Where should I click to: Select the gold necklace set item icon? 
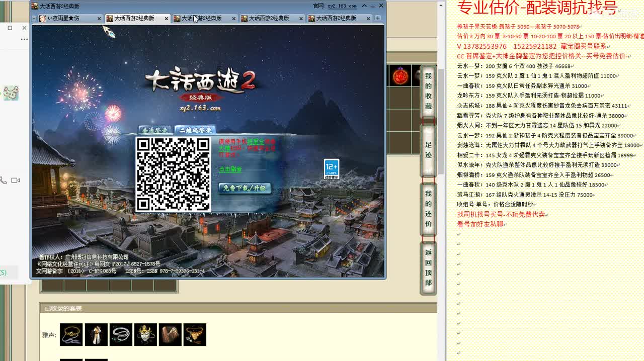tap(71, 335)
